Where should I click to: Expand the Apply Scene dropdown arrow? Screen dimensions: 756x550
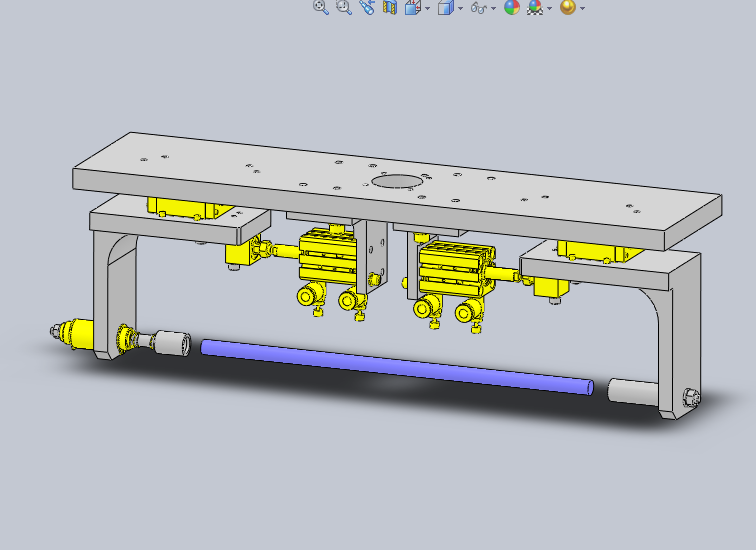point(550,8)
